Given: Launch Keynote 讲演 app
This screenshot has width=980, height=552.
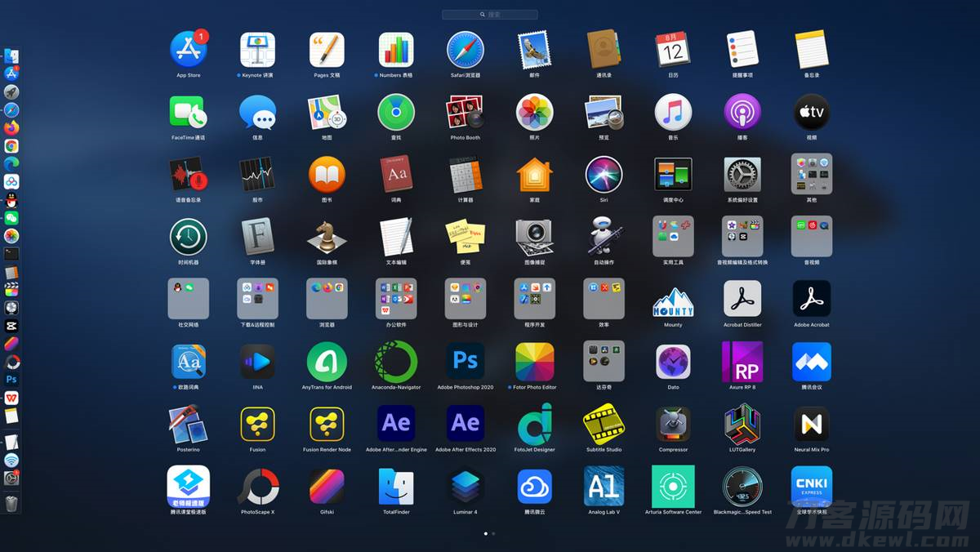Looking at the screenshot, I should 257,50.
